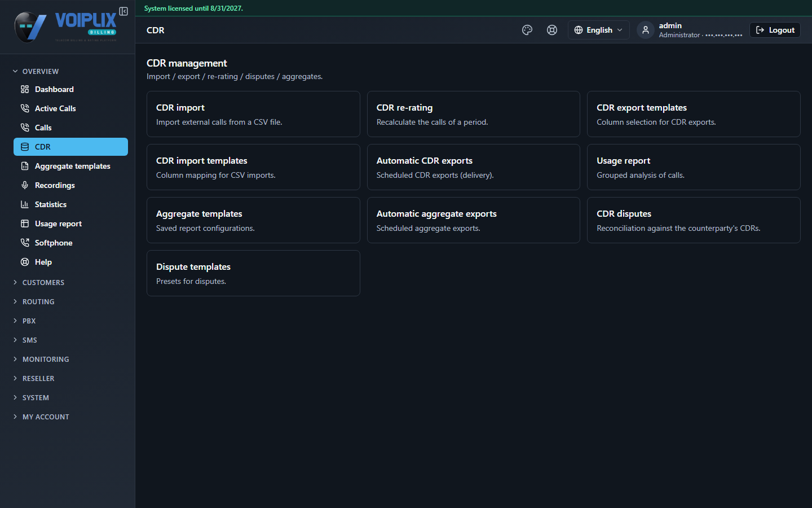The image size is (812, 508).
Task: Click the CDR database icon in sidebar
Action: (25, 147)
